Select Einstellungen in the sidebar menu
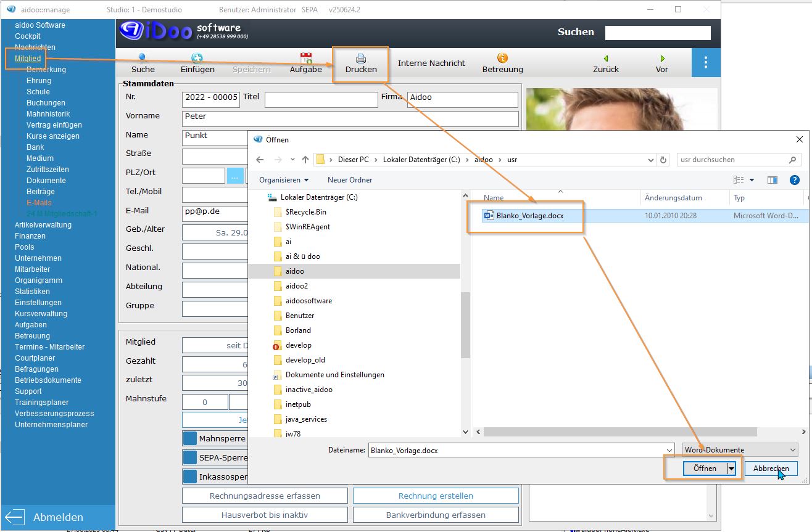812x532 pixels. click(x=38, y=303)
